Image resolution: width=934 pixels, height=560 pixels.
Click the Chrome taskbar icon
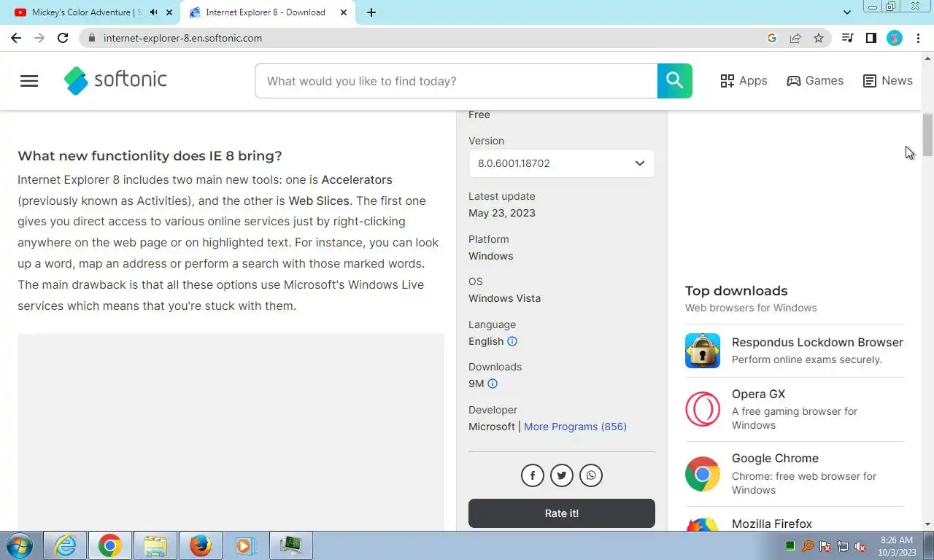coord(110,545)
